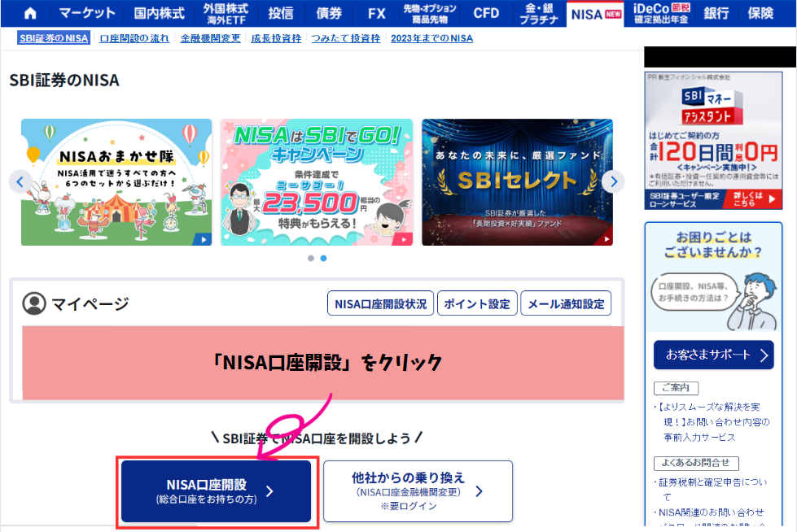
Task: Click the carousel next arrow button
Action: point(615,181)
